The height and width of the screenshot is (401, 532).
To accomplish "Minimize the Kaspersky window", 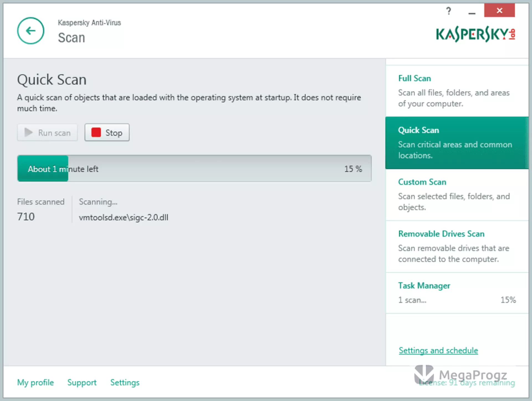I will tap(472, 13).
